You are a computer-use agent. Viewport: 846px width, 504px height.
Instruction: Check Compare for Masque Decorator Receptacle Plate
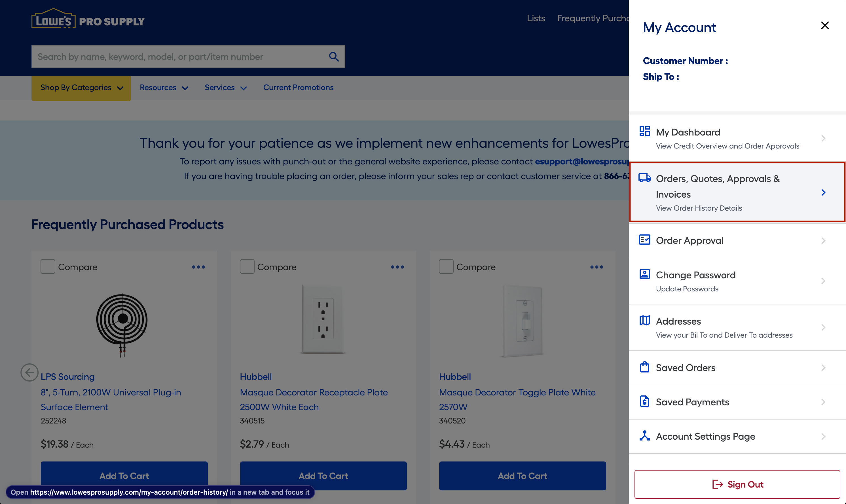coord(247,267)
